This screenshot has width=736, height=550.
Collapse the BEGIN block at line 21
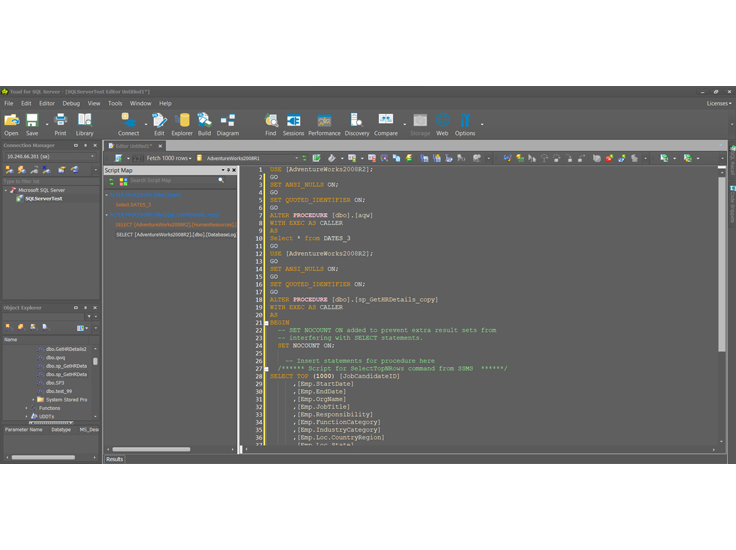pos(266,323)
